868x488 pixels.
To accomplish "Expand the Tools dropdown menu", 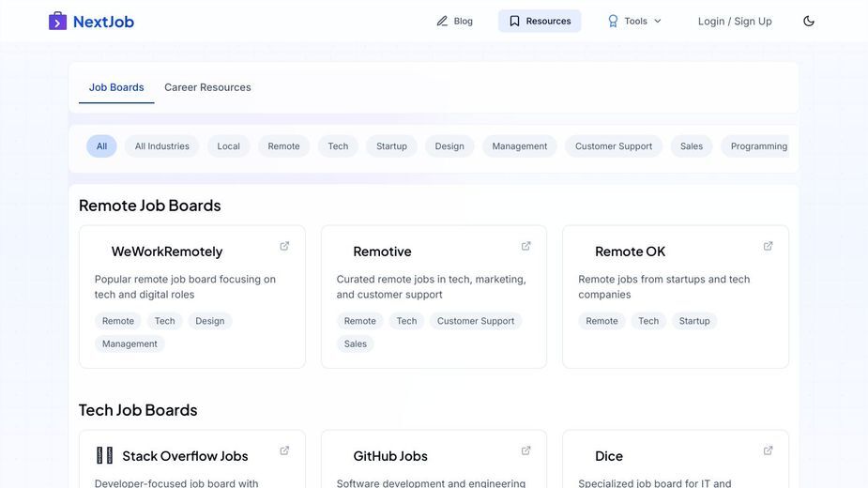I will click(x=634, y=21).
